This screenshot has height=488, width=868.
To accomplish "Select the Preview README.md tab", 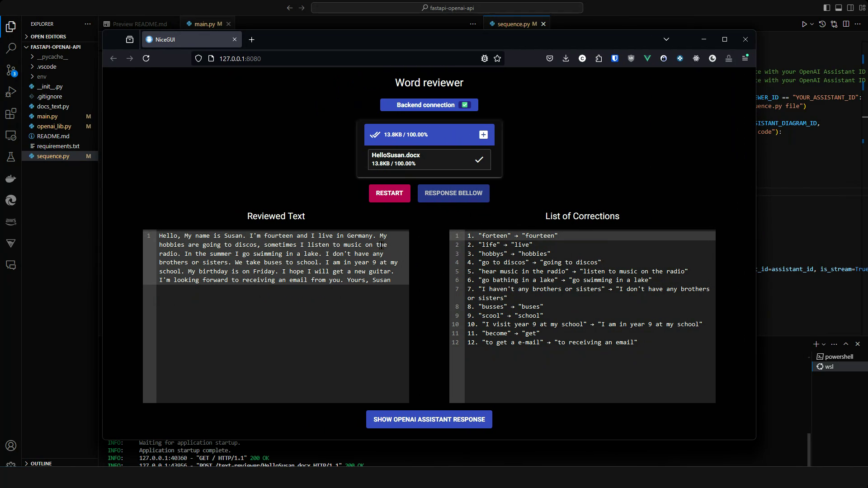I will [x=139, y=24].
